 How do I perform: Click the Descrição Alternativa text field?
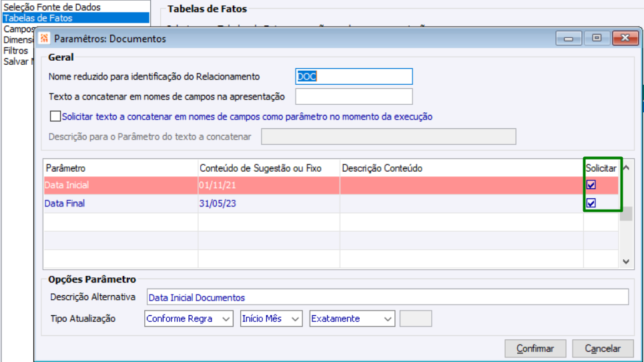(387, 297)
